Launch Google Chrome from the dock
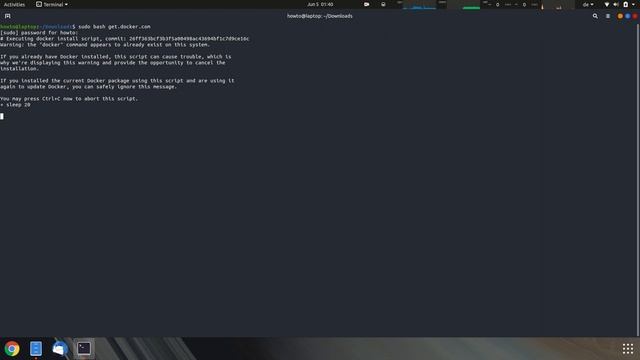640x360 pixels. coord(12,349)
